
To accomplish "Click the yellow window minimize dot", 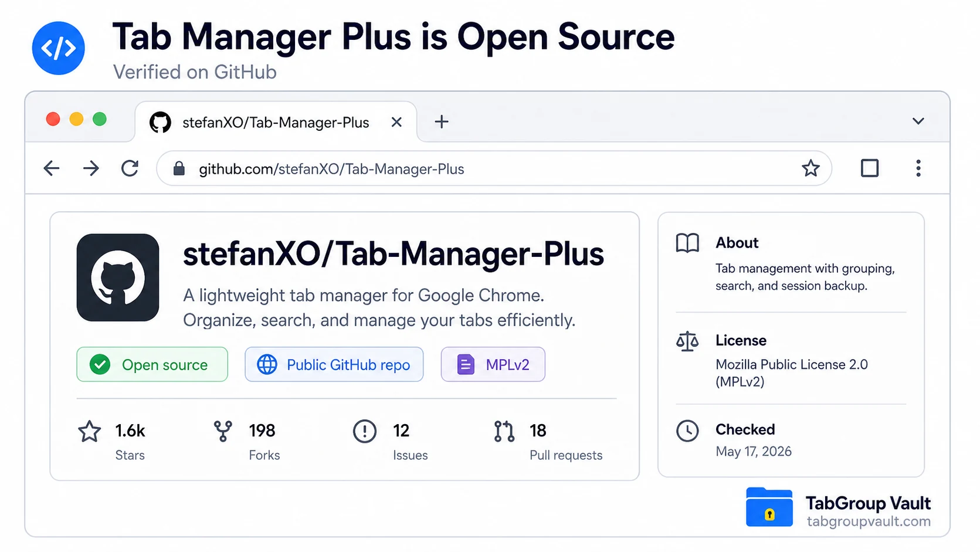I will pyautogui.click(x=76, y=119).
